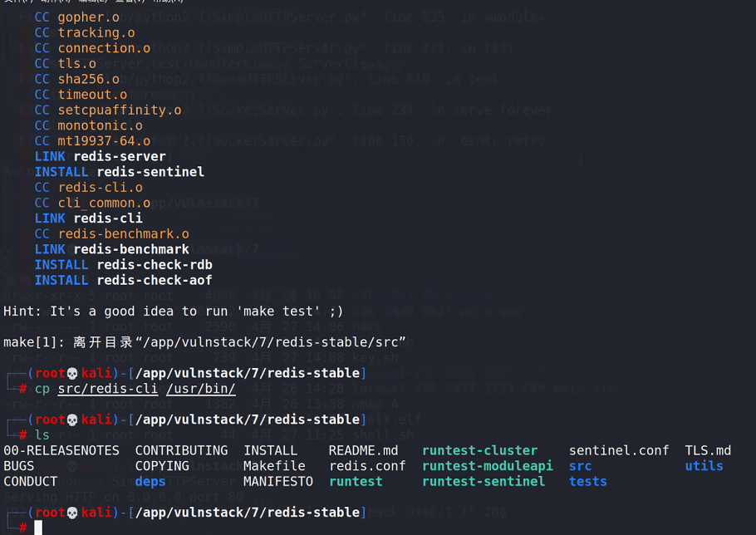Select the green runtest-cluster entry

(479, 449)
